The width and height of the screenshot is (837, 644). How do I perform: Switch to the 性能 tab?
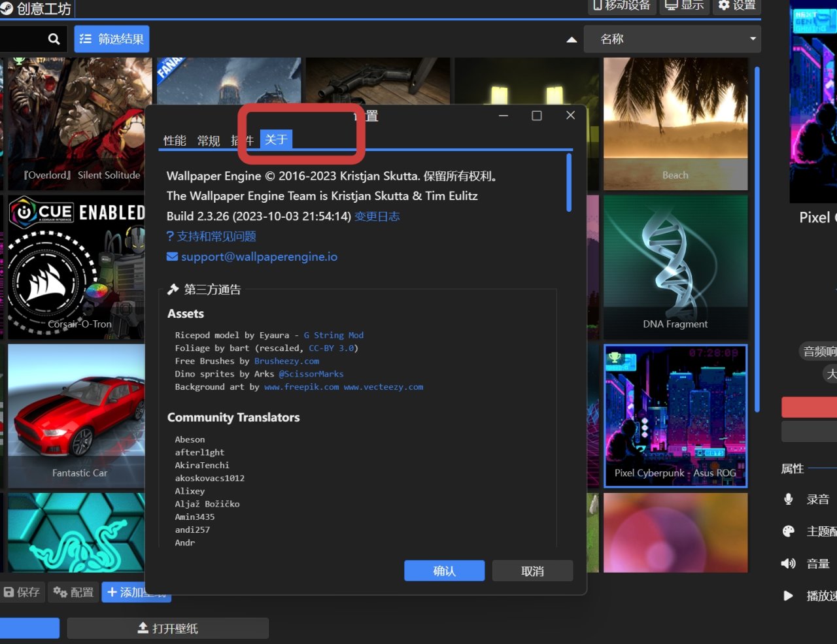pos(175,141)
